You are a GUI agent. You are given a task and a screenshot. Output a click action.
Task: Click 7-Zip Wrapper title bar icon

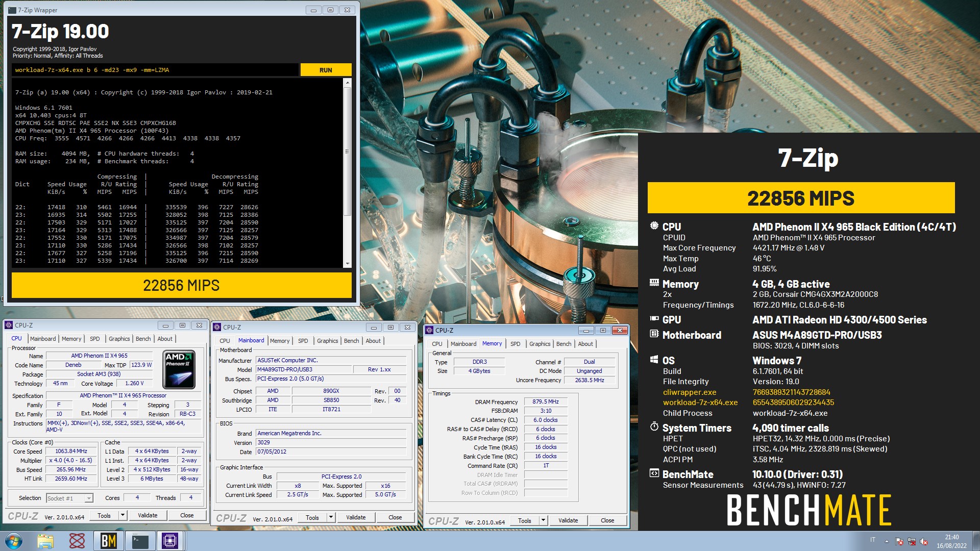pyautogui.click(x=12, y=10)
